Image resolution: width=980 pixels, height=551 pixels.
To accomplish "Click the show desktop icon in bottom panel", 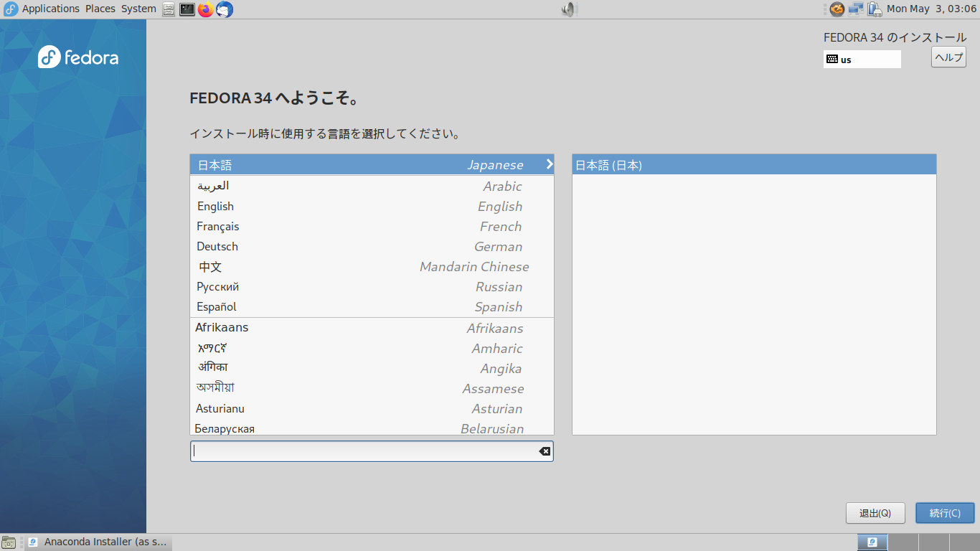I will point(9,542).
